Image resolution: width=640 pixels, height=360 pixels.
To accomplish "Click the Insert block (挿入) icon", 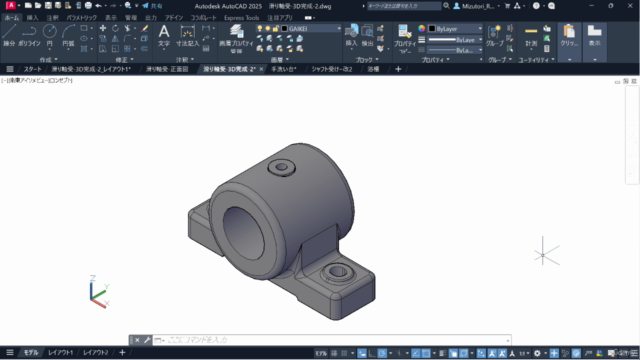I will (x=351, y=35).
